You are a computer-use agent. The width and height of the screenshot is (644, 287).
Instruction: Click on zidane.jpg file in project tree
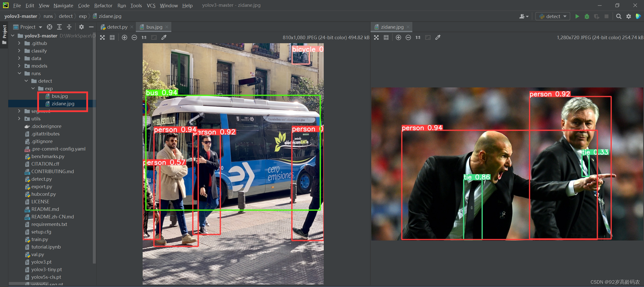click(x=63, y=104)
